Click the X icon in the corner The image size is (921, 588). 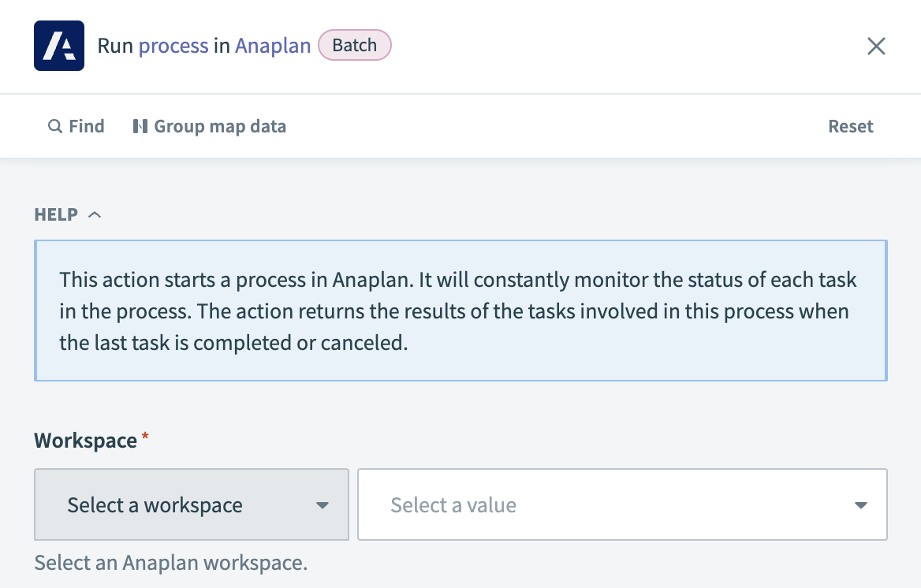tap(876, 46)
